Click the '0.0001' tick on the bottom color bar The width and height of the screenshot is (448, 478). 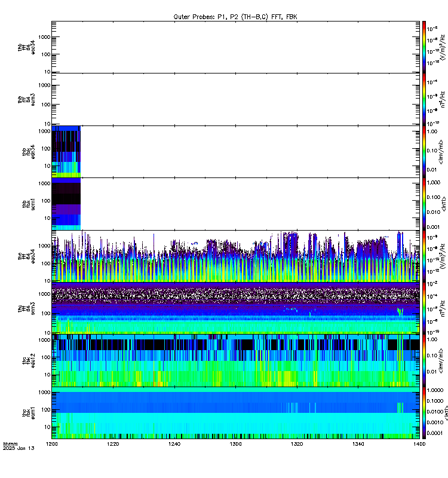[x=435, y=433]
